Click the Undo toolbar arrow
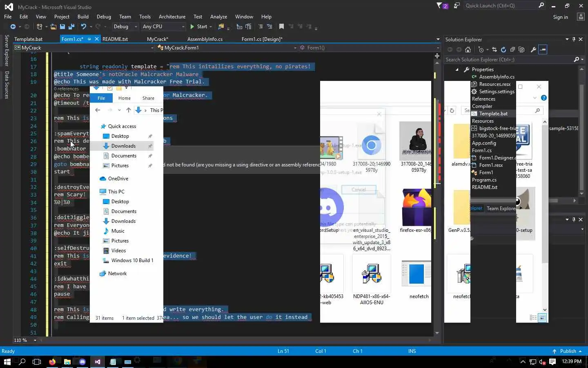588x368 pixels. [84, 27]
